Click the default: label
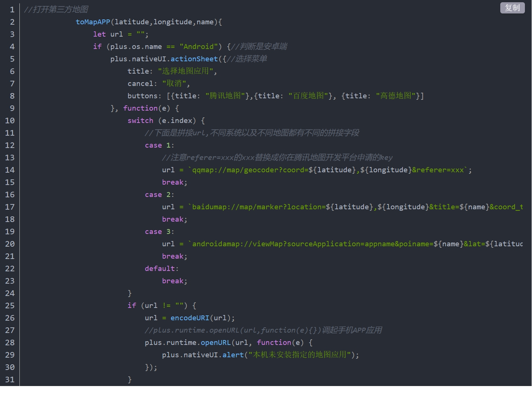The height and width of the screenshot is (395, 532). pyautogui.click(x=162, y=268)
